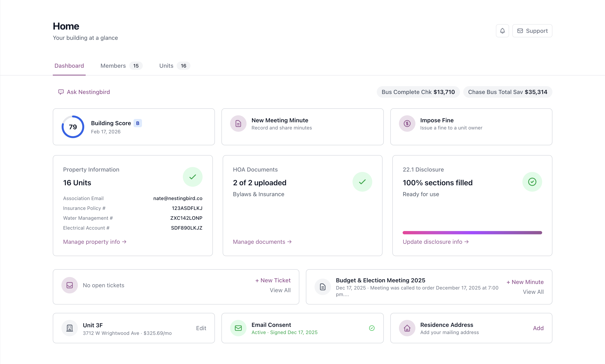Viewport: 605px width, 364px height.
Task: Click the Residence Address house icon
Action: (x=407, y=328)
